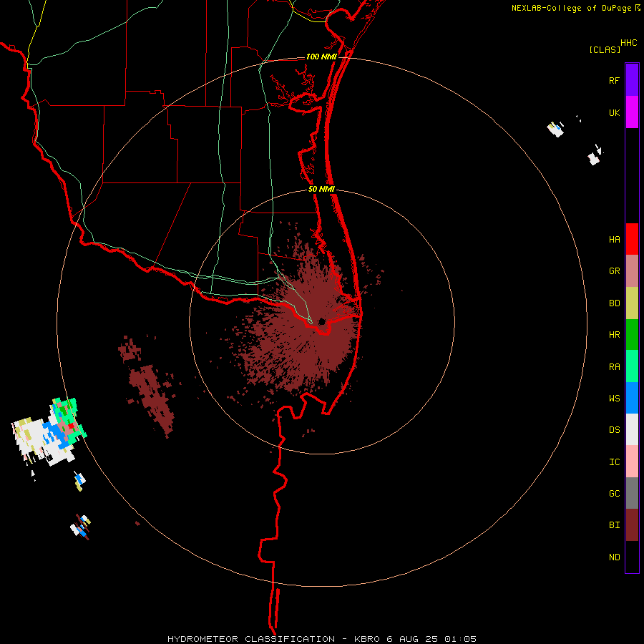
Task: Pick the RA light green swatch
Action: point(632,366)
